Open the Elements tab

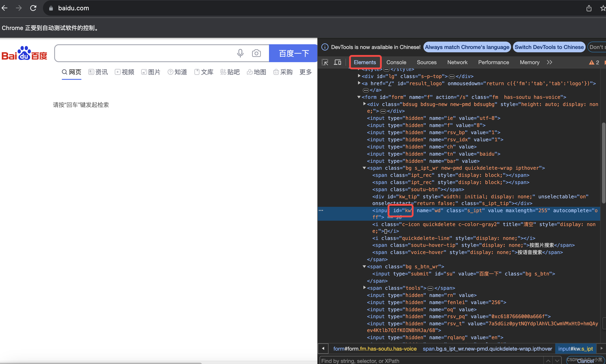tap(365, 62)
